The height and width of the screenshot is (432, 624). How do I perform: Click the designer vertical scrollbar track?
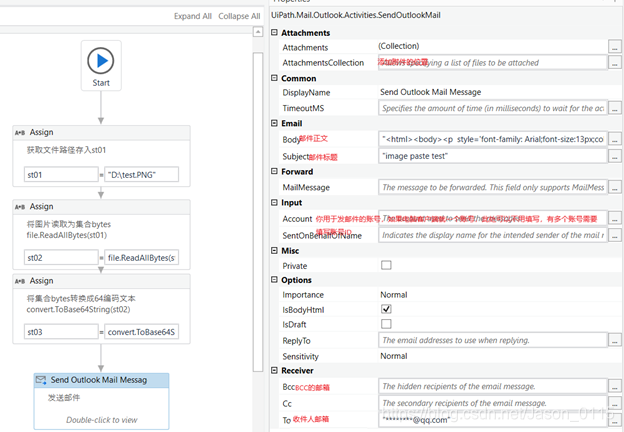click(x=258, y=212)
